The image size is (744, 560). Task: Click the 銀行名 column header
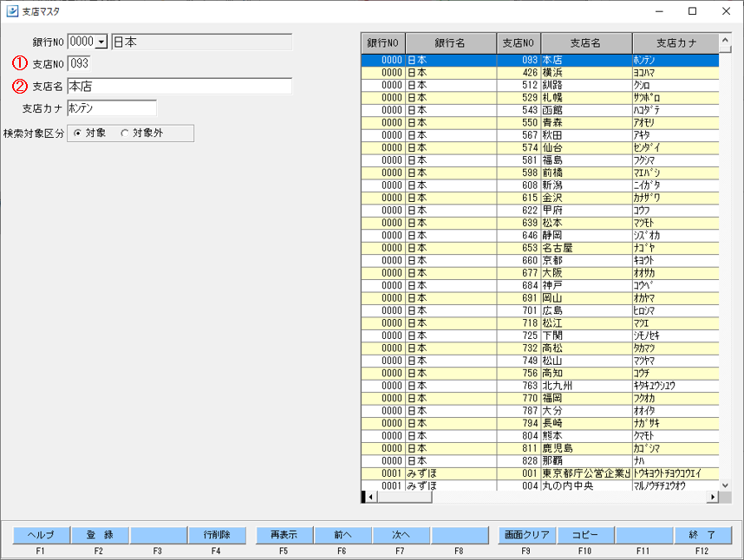[451, 43]
